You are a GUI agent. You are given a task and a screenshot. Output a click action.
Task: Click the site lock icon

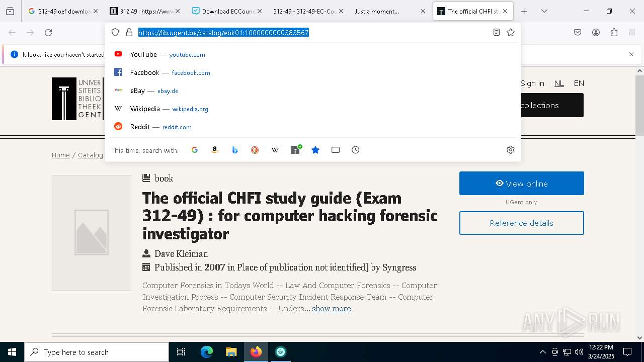click(129, 32)
